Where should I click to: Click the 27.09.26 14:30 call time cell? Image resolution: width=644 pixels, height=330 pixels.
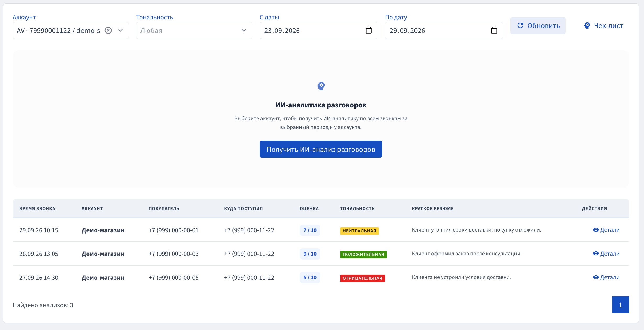coord(39,278)
